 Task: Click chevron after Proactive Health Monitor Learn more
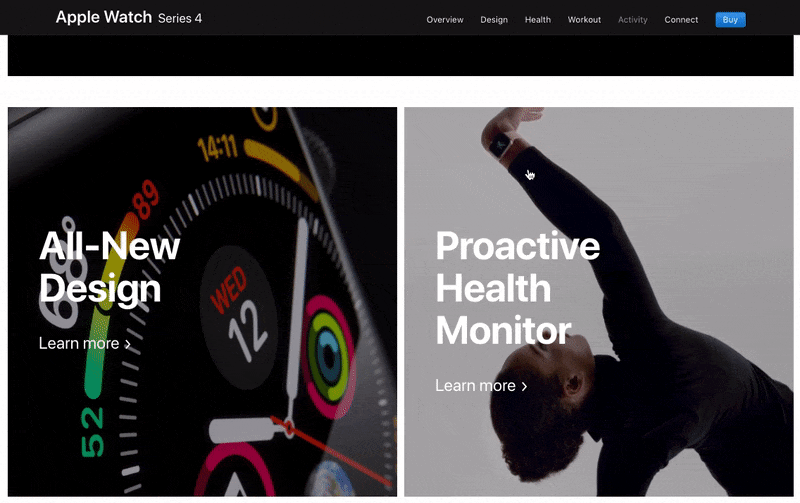coord(524,387)
